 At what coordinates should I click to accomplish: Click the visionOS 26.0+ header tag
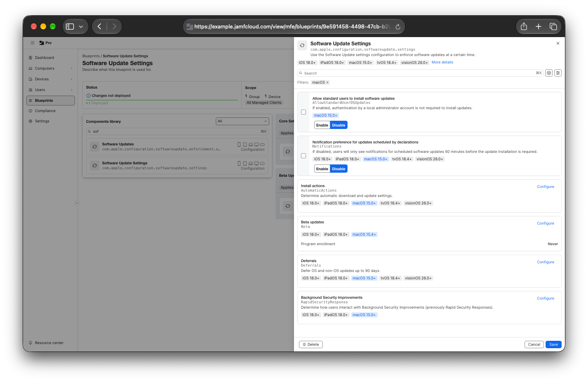pyautogui.click(x=415, y=63)
